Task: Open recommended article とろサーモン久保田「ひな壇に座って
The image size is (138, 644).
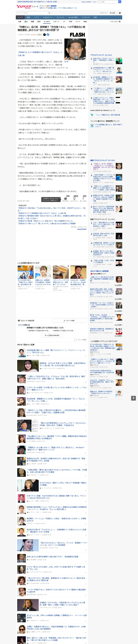Action: [x=57, y=389]
